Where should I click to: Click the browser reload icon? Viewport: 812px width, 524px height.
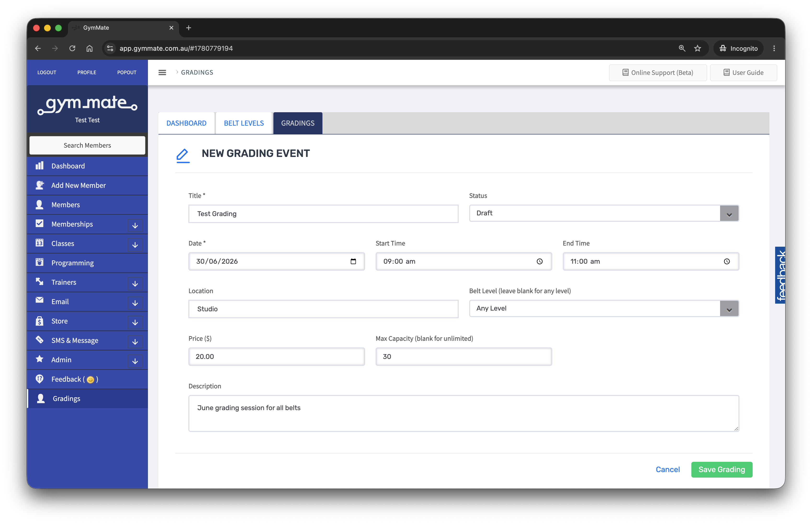72,48
